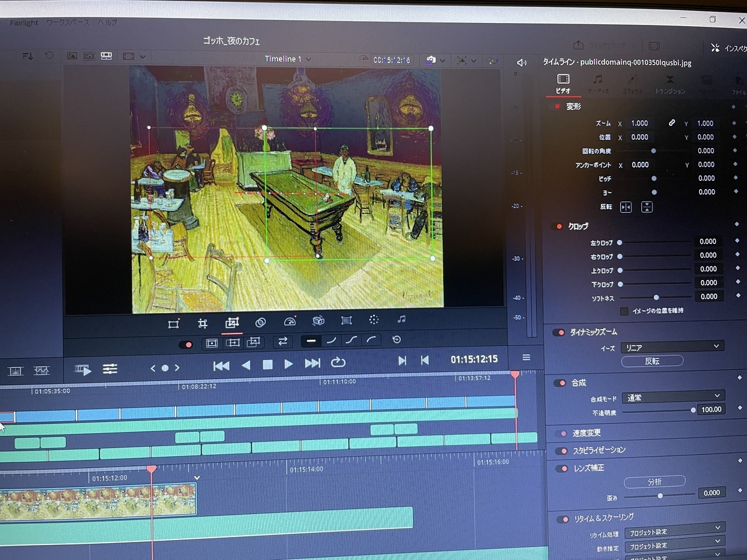Click the 分析 lens correction button
Screen dimensions: 747x560
click(x=654, y=482)
